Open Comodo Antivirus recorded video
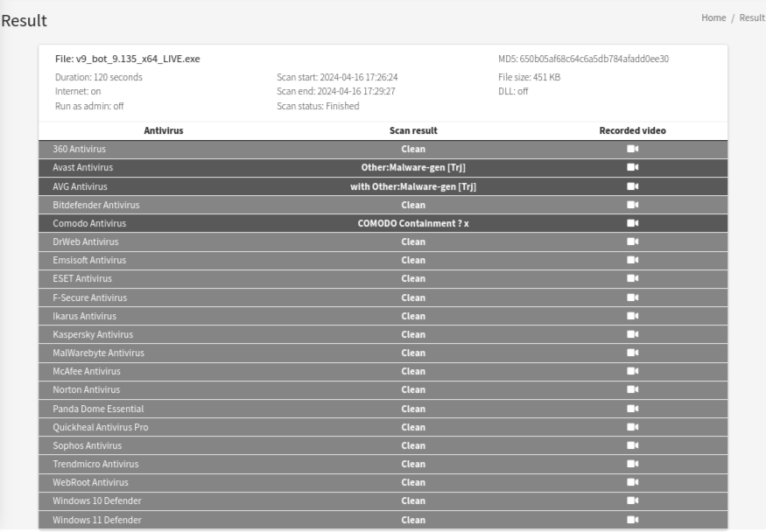This screenshot has width=766, height=532. click(x=633, y=223)
